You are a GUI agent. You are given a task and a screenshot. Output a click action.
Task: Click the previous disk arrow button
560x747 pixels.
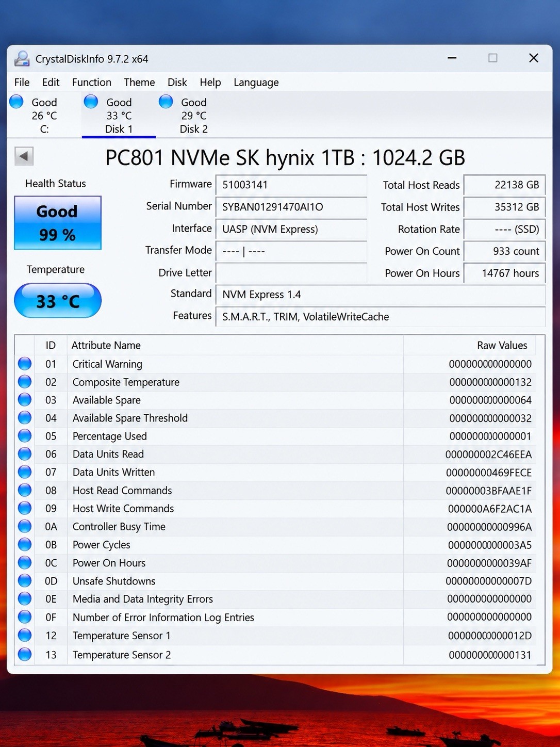tap(24, 156)
